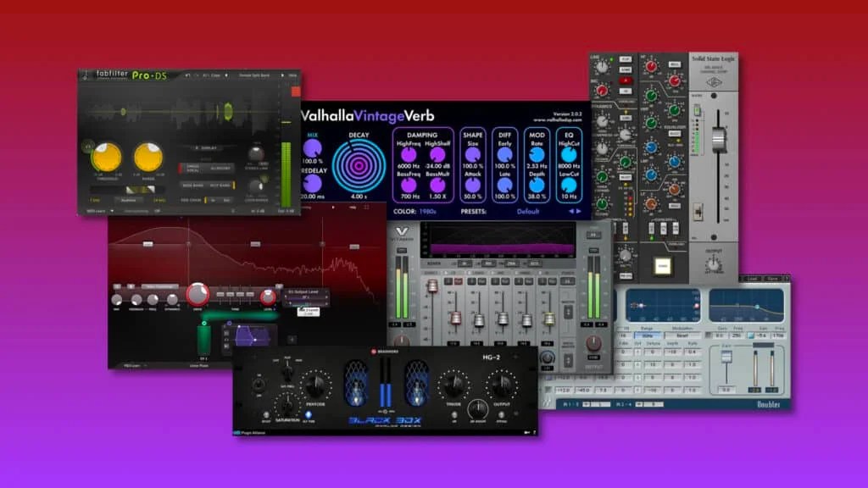Open the Color 1980s selector in VintageVerb

[426, 210]
